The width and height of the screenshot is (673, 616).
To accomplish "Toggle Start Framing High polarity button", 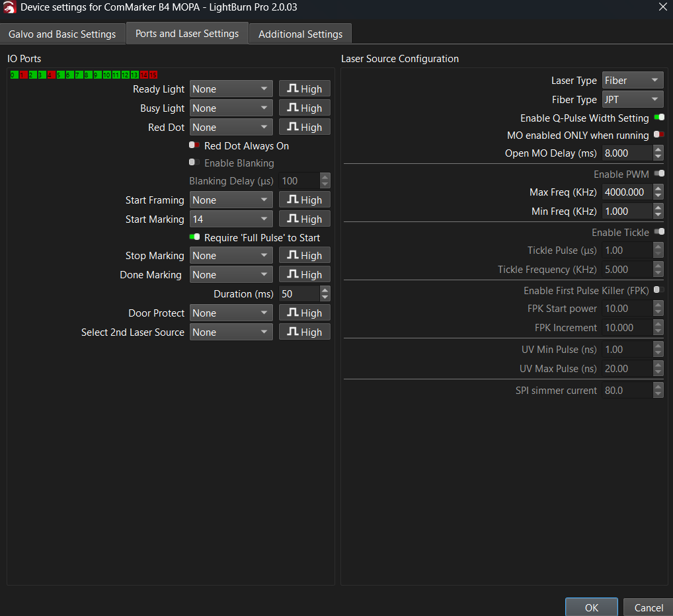I will (x=304, y=200).
